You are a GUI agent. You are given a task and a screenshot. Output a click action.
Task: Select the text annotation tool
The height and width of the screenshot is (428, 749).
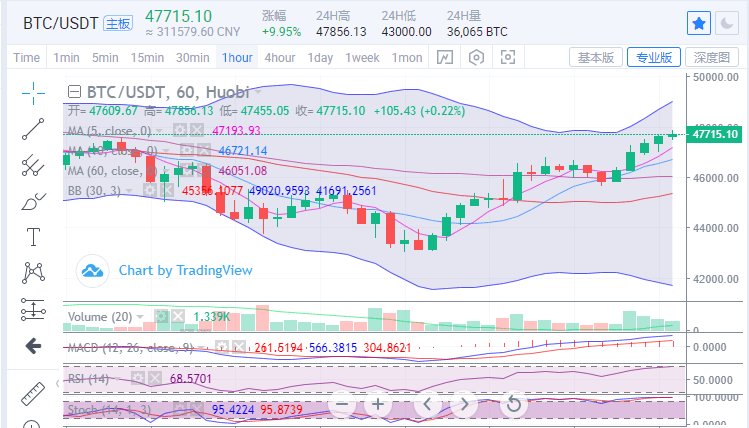(33, 237)
